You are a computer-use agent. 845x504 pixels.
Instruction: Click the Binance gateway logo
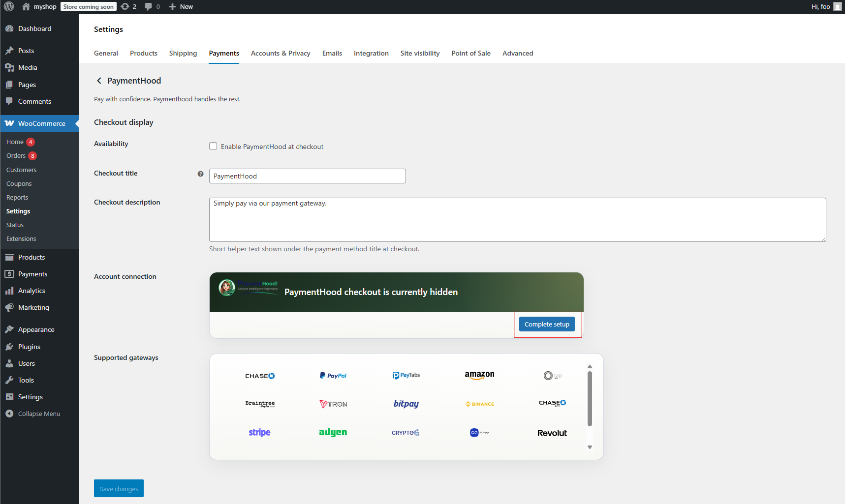tap(480, 404)
